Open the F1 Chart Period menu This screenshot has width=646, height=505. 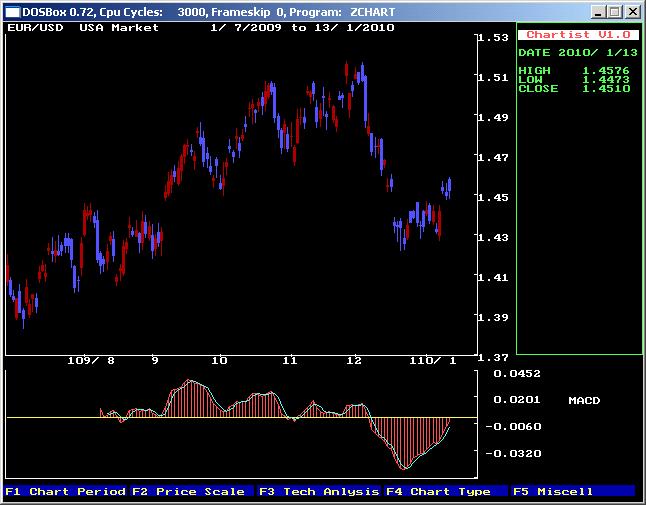[x=66, y=491]
